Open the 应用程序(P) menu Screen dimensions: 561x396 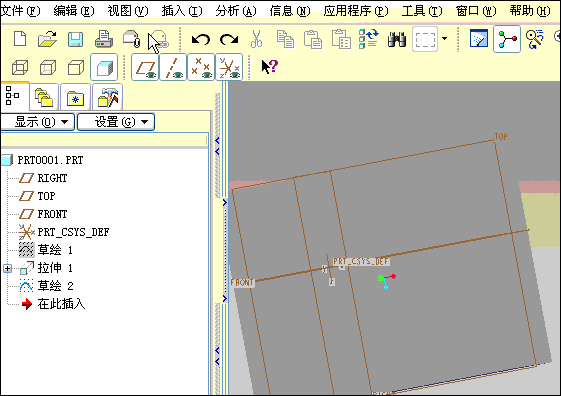point(356,11)
